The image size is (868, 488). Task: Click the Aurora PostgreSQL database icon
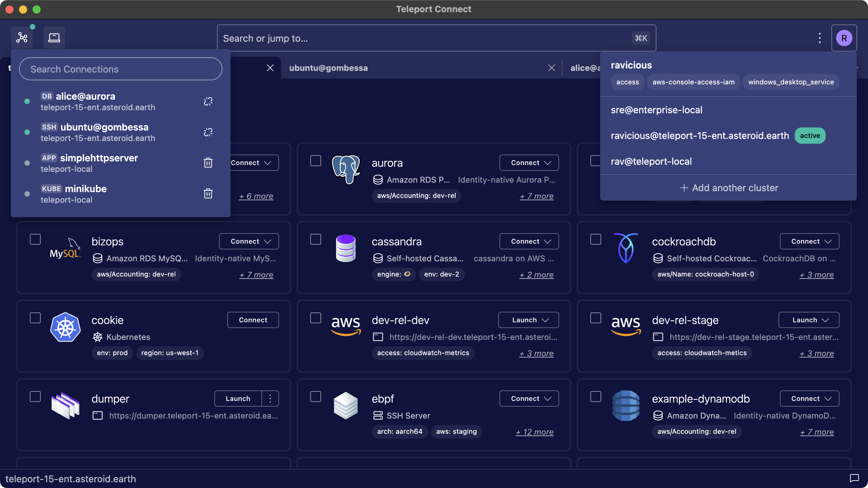pos(346,169)
